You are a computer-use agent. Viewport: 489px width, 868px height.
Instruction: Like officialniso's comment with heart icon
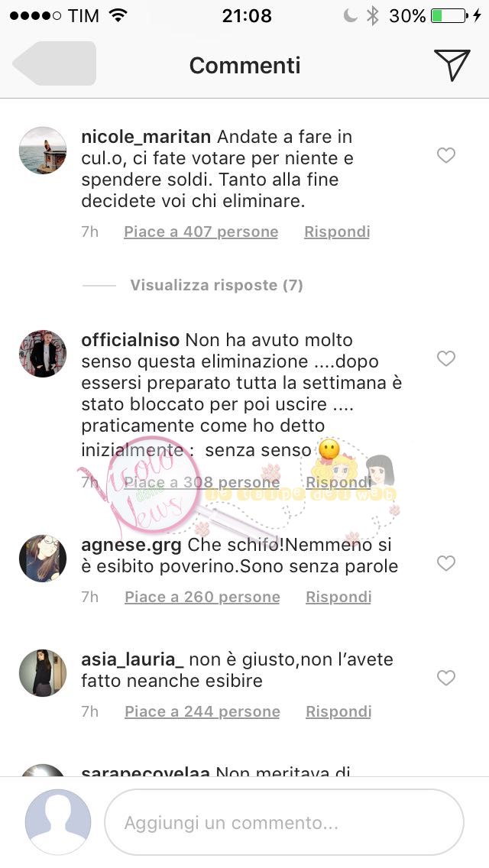445,358
